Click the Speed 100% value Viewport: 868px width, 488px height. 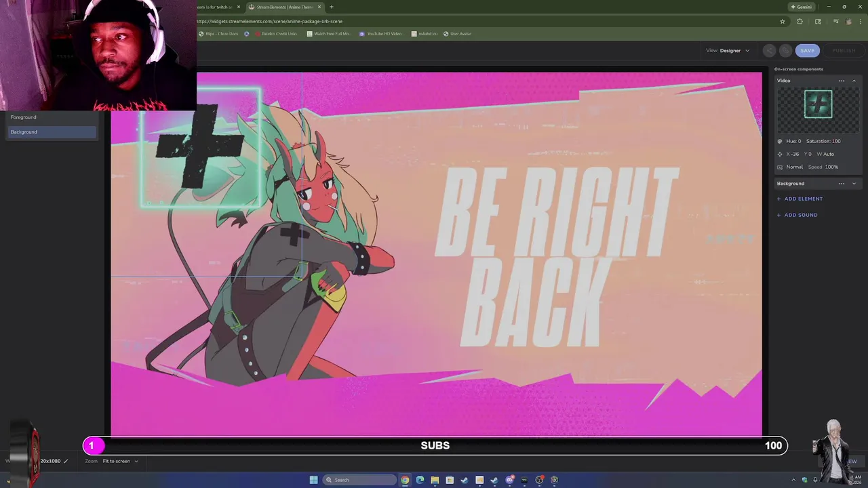(x=823, y=167)
